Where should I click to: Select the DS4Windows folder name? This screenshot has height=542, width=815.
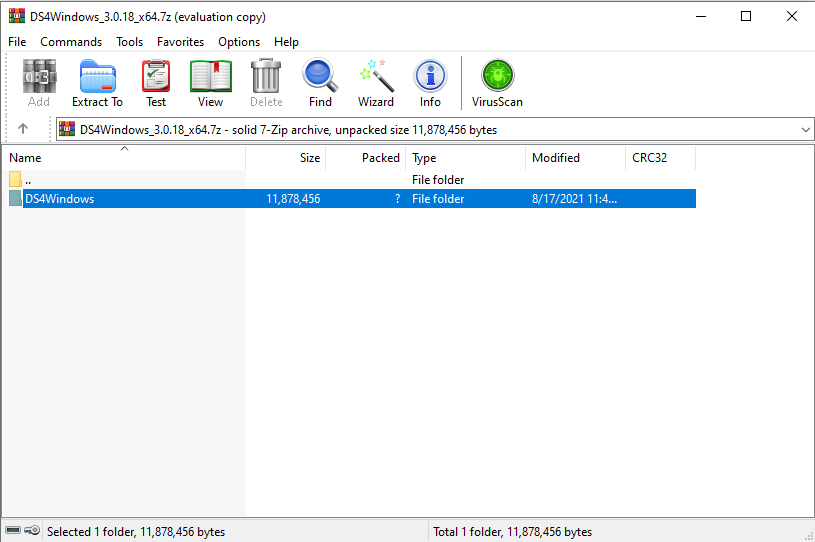click(x=60, y=199)
